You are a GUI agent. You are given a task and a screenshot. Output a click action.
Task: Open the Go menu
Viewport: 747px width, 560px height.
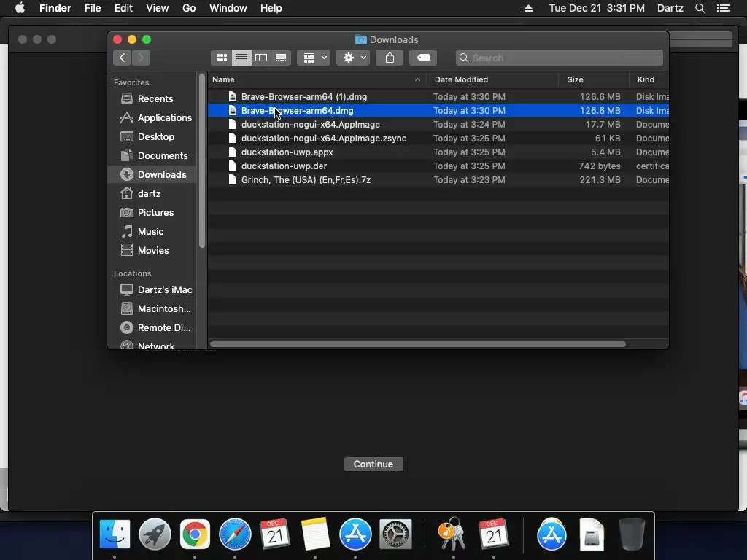[189, 8]
